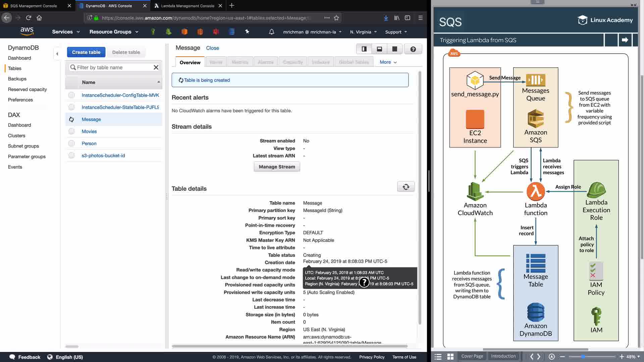
Task: Select the Movies table radio button
Action: (x=71, y=131)
